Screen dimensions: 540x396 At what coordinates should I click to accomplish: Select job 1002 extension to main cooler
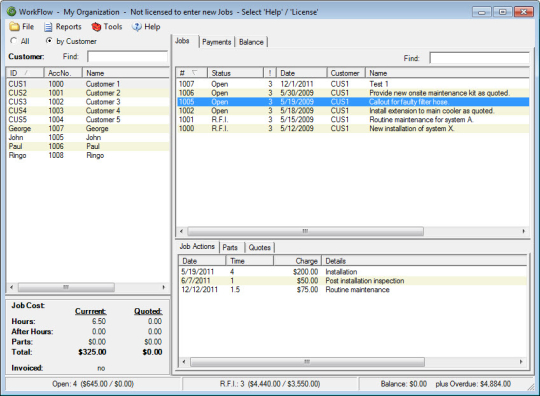pyautogui.click(x=353, y=111)
